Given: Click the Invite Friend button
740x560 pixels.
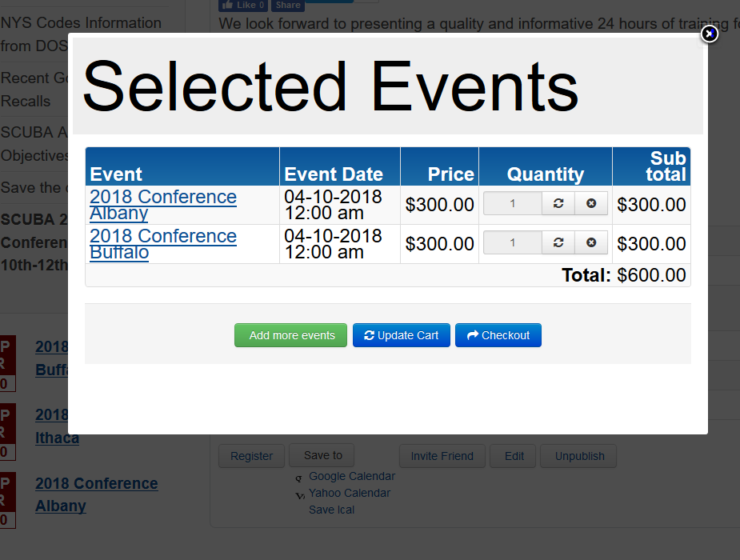Looking at the screenshot, I should tap(442, 456).
